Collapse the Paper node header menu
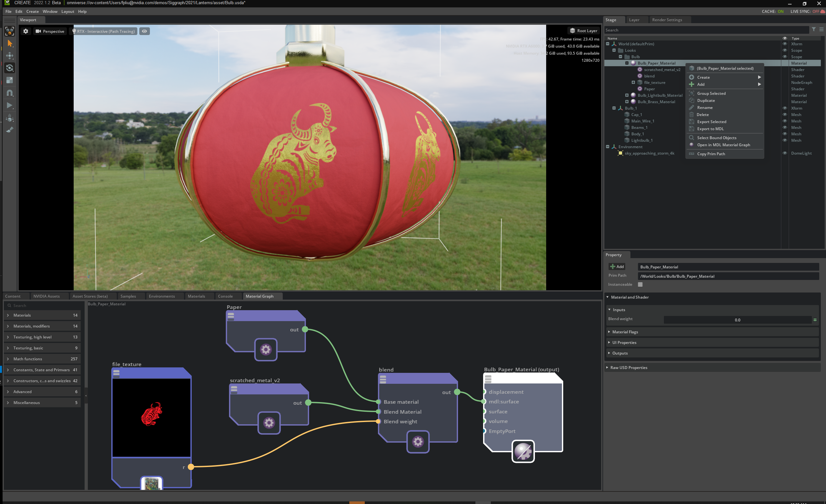 click(231, 316)
